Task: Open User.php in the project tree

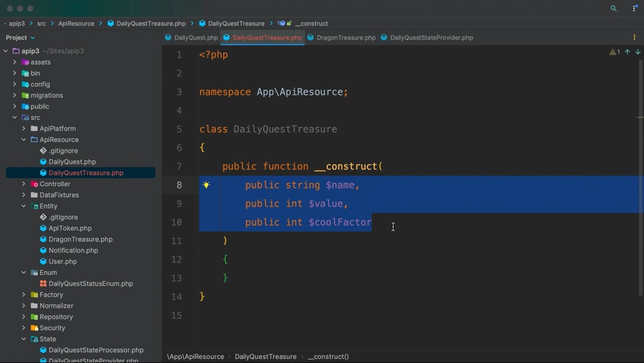Action: click(63, 262)
